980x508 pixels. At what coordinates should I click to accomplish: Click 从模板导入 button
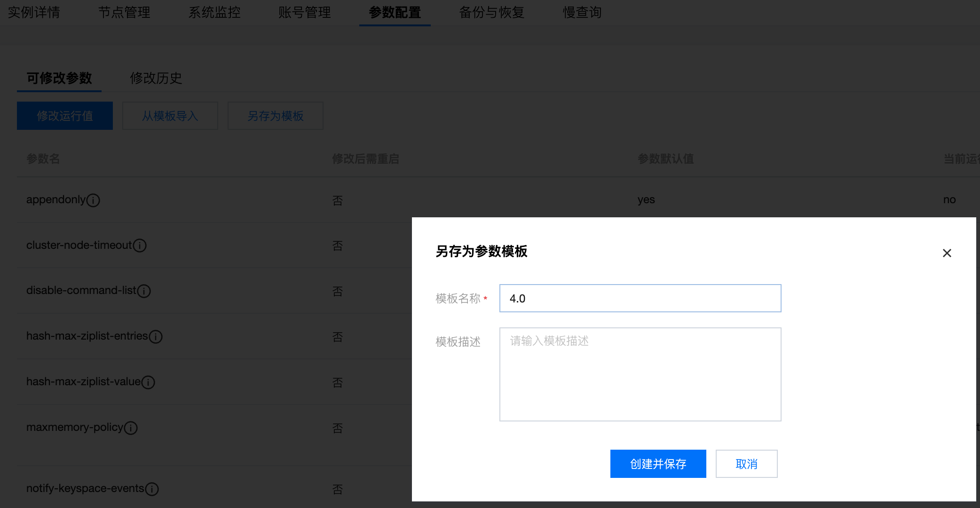point(170,116)
